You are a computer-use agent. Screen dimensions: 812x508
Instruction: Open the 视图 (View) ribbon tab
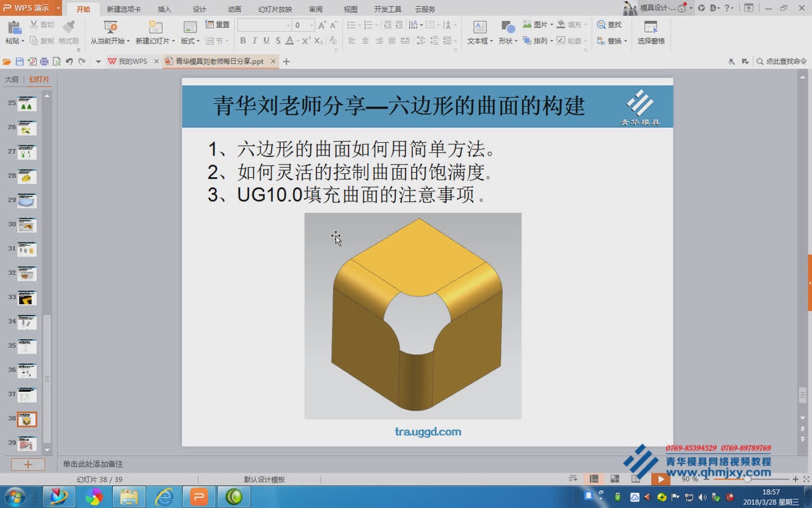pos(350,10)
